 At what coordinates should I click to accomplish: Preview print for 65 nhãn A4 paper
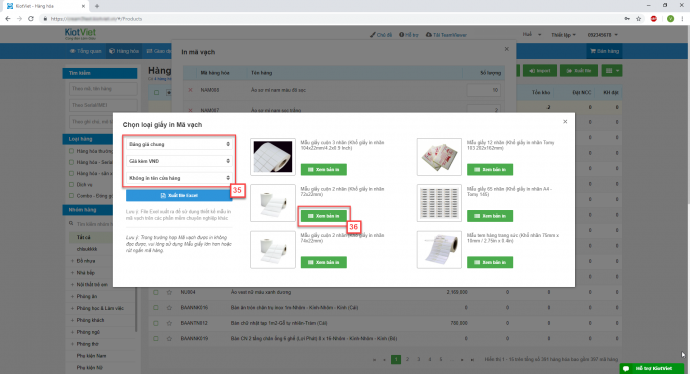[x=490, y=216]
